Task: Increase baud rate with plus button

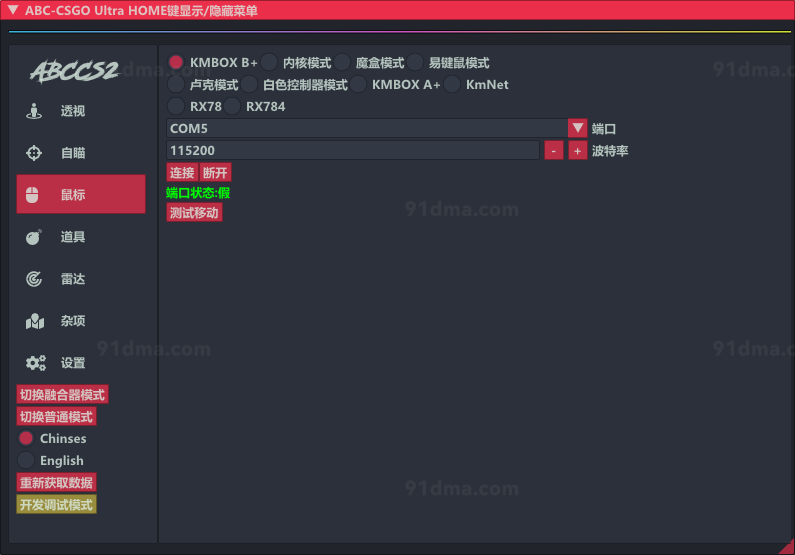Action: tap(577, 150)
